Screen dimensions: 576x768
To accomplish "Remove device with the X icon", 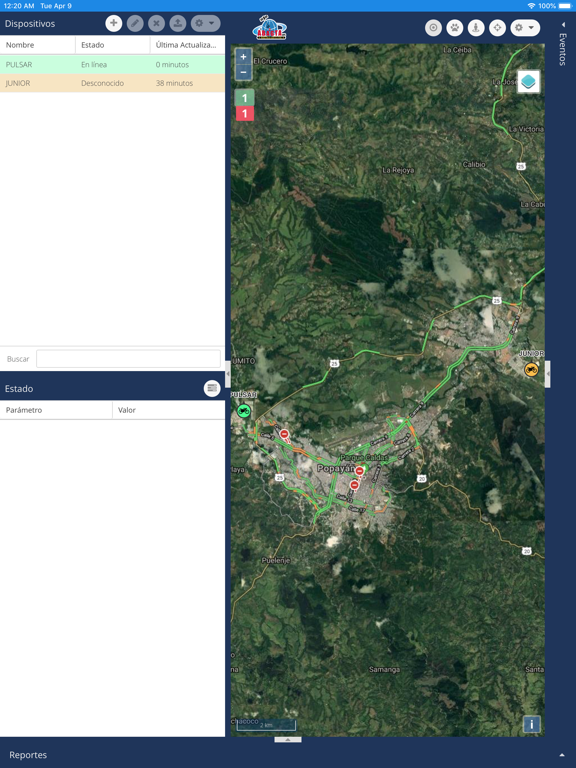I will 156,23.
